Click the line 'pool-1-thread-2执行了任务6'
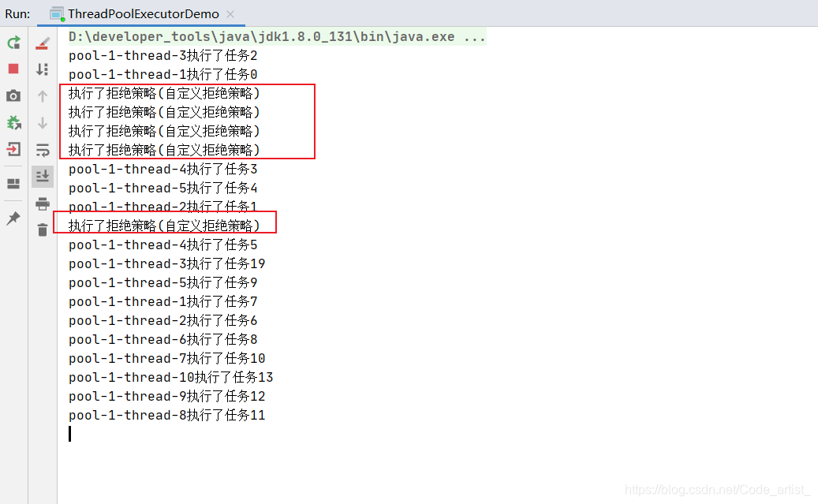Image resolution: width=818 pixels, height=504 pixels. 162,321
